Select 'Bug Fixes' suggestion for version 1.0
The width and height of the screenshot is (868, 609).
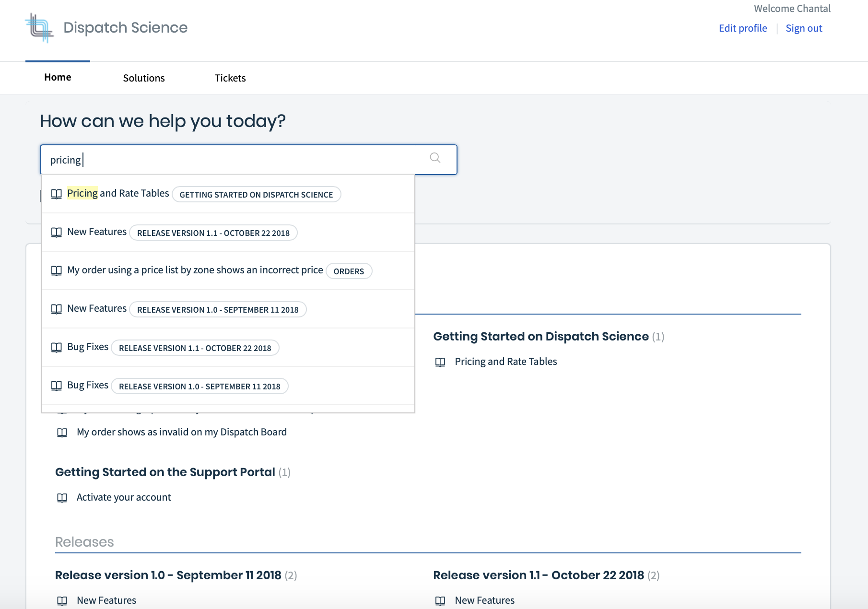(x=228, y=386)
